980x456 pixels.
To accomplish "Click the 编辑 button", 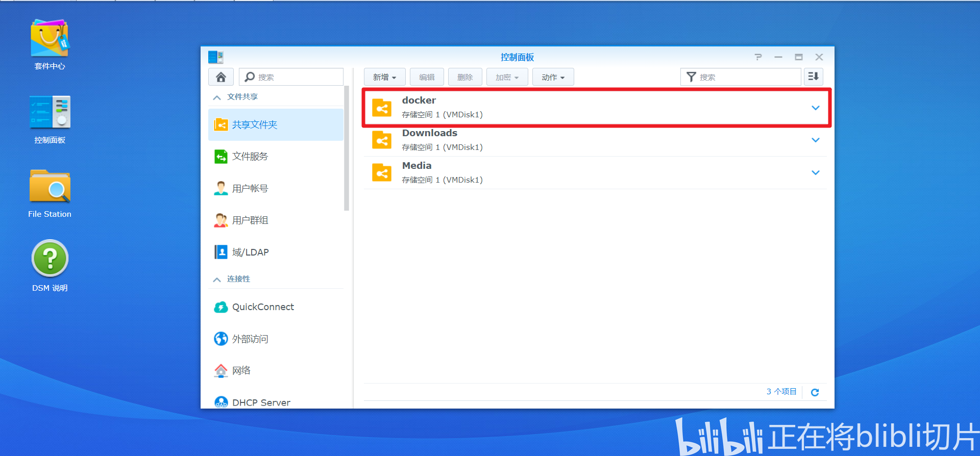I will [427, 77].
